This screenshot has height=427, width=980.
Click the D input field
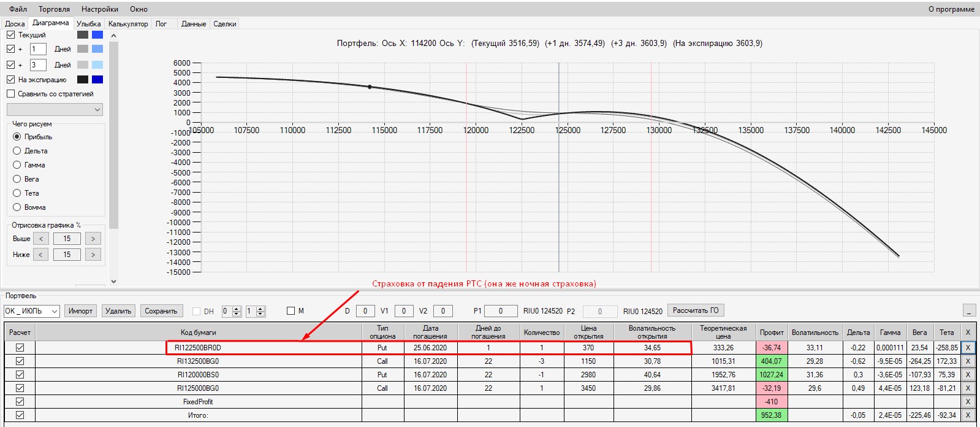tap(365, 311)
